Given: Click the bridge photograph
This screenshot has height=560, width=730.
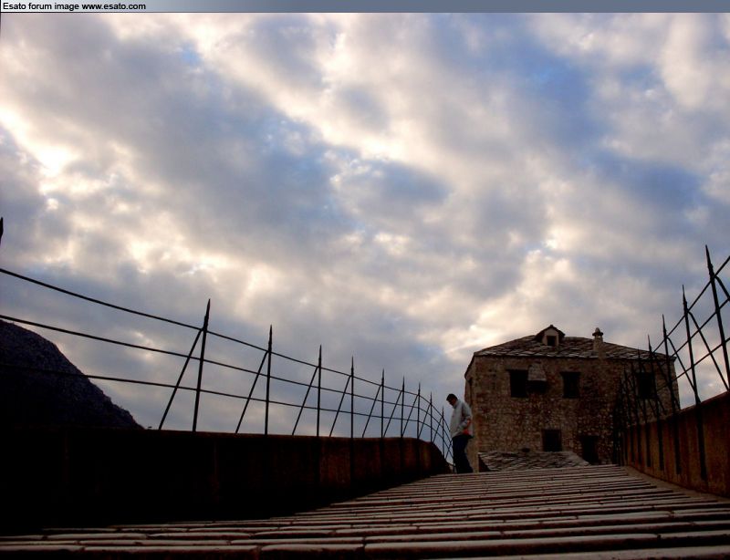Looking at the screenshot, I should tap(365, 286).
